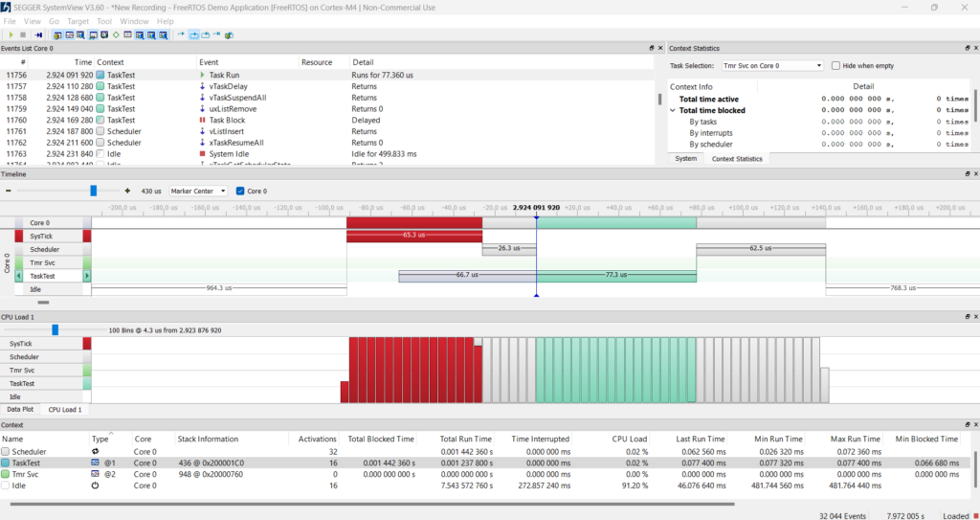The image size is (980, 520).
Task: Open the Marker Center dropdown
Action: pyautogui.click(x=198, y=191)
